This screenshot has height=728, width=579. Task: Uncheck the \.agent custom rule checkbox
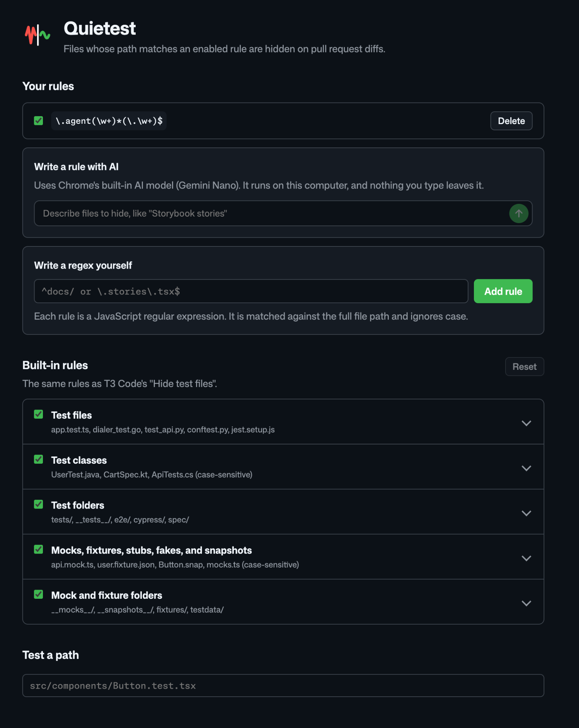pos(39,121)
